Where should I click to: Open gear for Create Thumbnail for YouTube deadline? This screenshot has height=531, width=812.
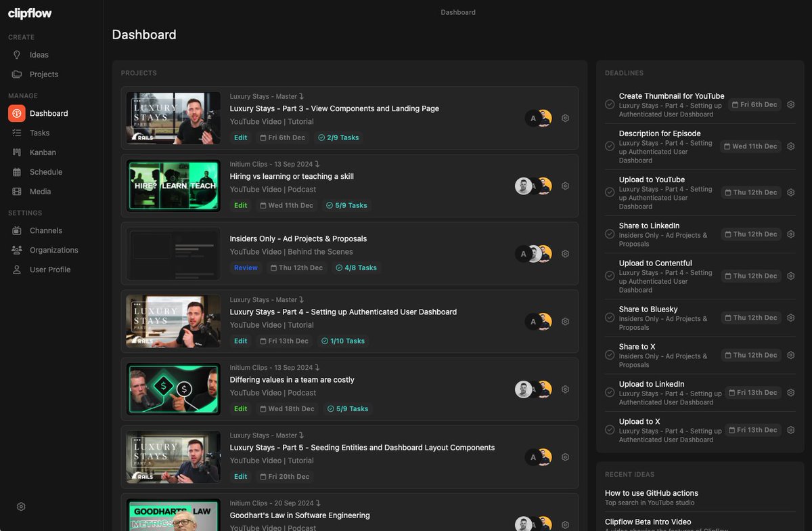click(790, 104)
